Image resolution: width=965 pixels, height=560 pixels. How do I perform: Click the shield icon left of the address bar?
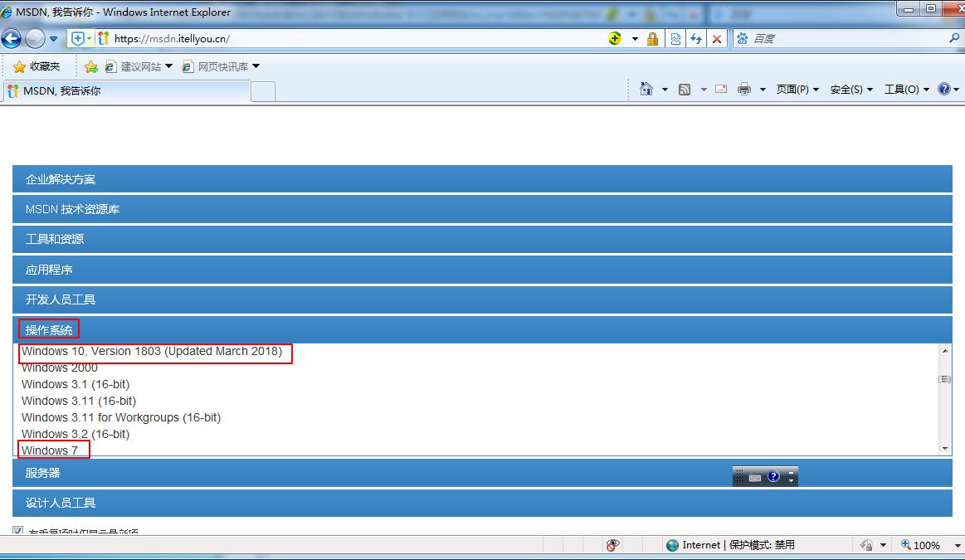[78, 39]
